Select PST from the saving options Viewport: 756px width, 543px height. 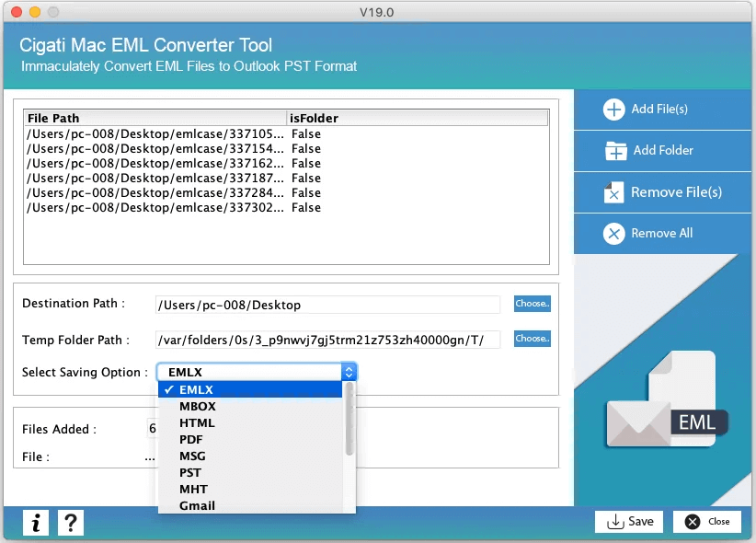pyautogui.click(x=250, y=472)
